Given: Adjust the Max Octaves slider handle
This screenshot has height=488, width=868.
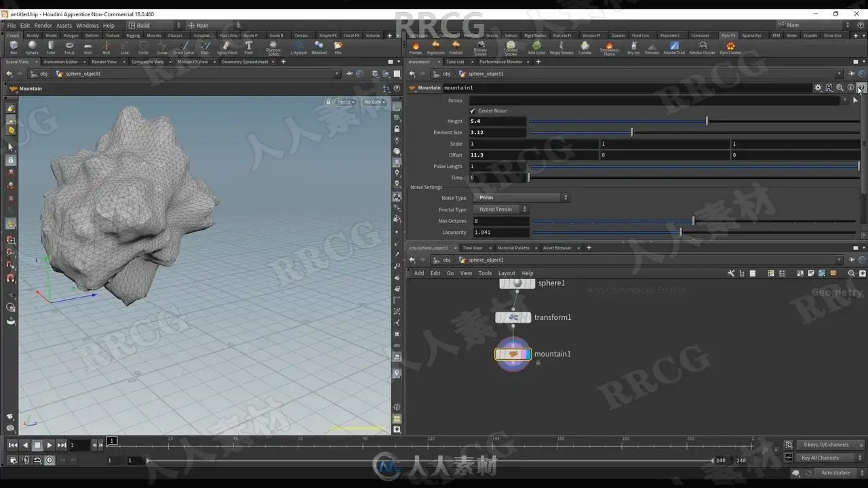Looking at the screenshot, I should click(x=693, y=221).
